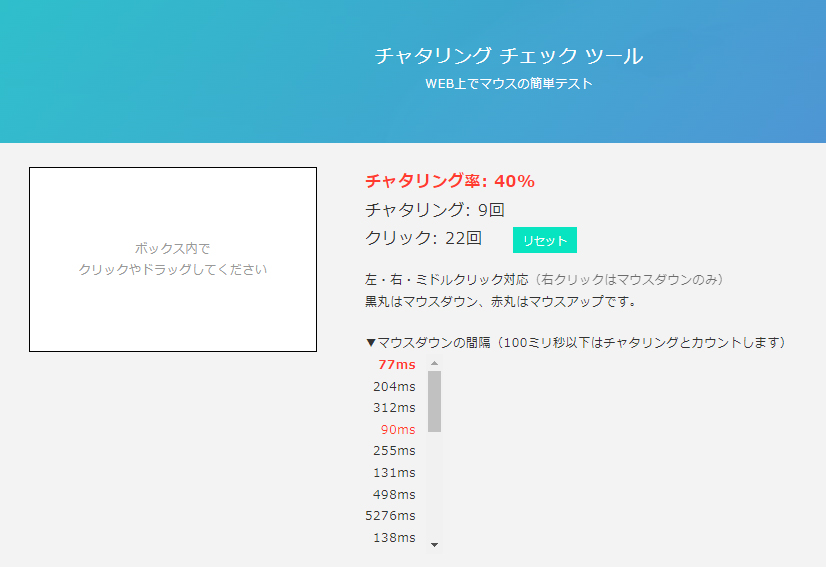Select the red 77ms entry

(x=396, y=365)
